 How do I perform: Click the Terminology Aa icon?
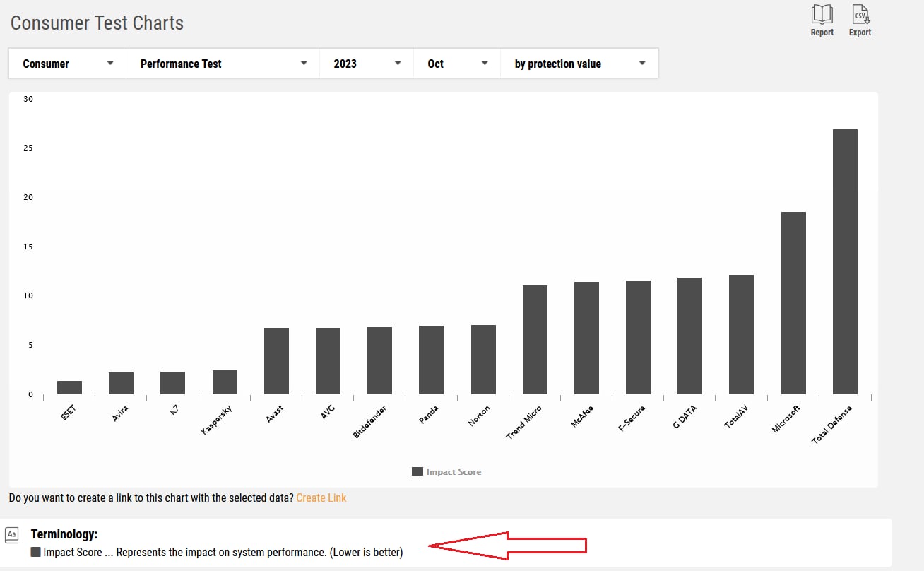[x=12, y=534]
